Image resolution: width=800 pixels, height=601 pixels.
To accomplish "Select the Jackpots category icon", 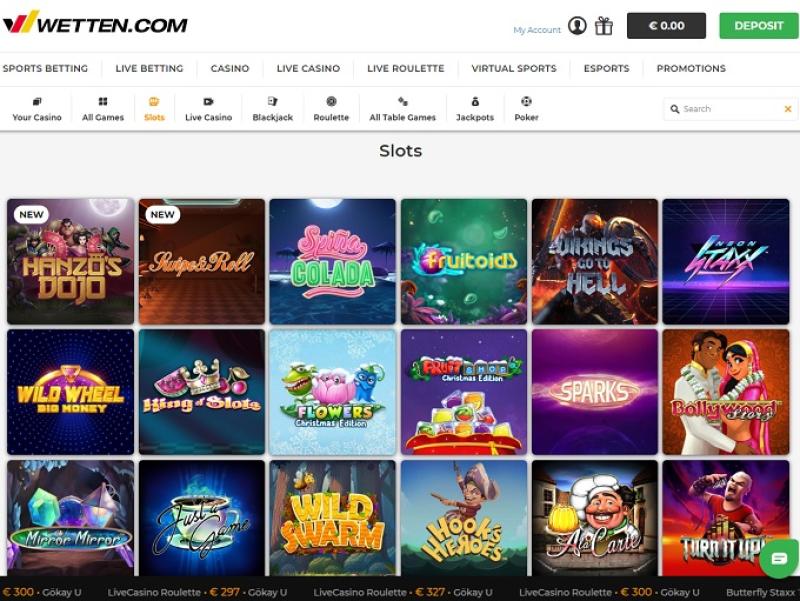I will (475, 102).
